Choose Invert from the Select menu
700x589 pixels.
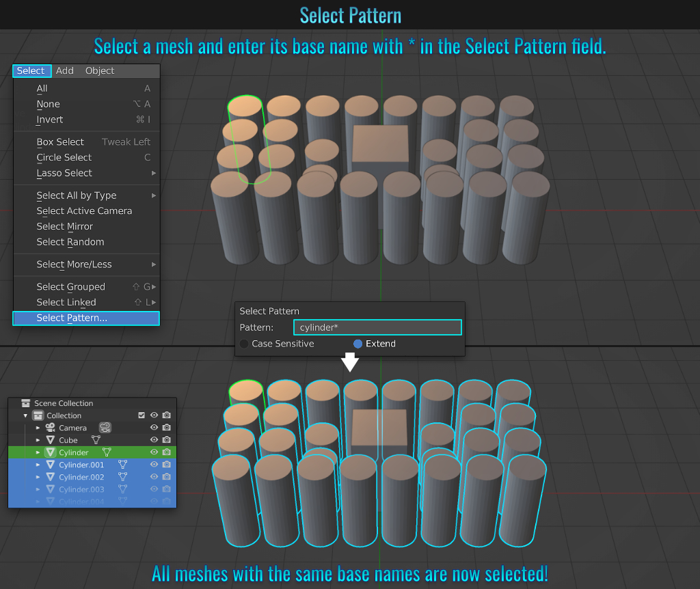point(87,120)
